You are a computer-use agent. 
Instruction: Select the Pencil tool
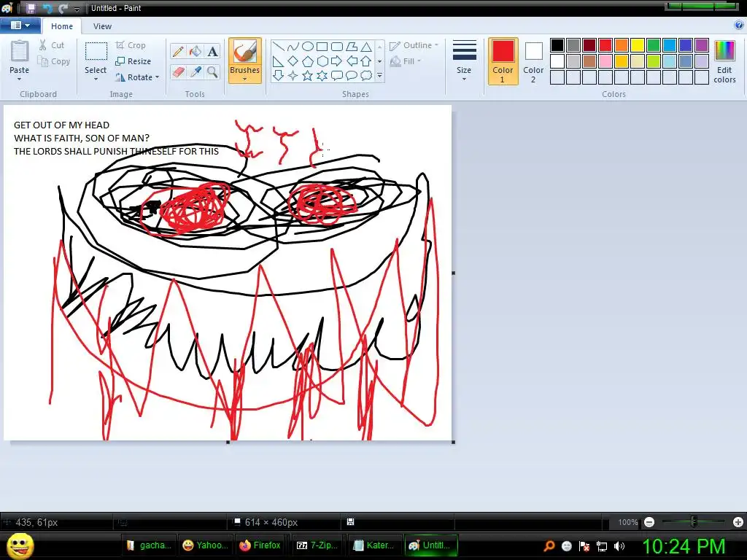click(178, 52)
